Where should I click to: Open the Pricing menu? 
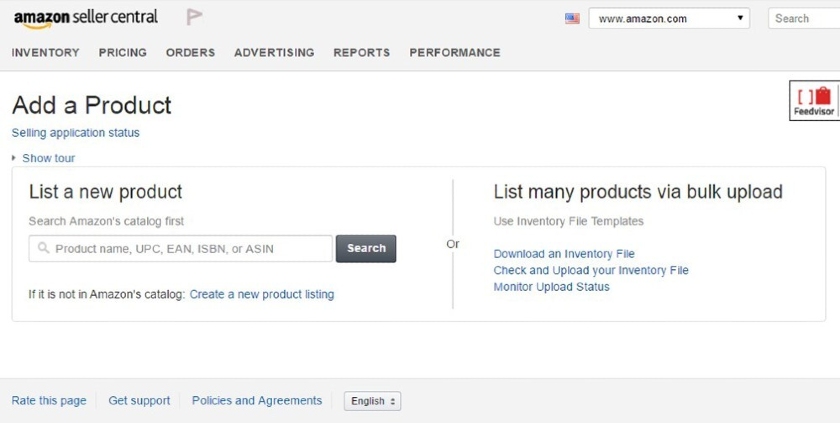coord(122,52)
